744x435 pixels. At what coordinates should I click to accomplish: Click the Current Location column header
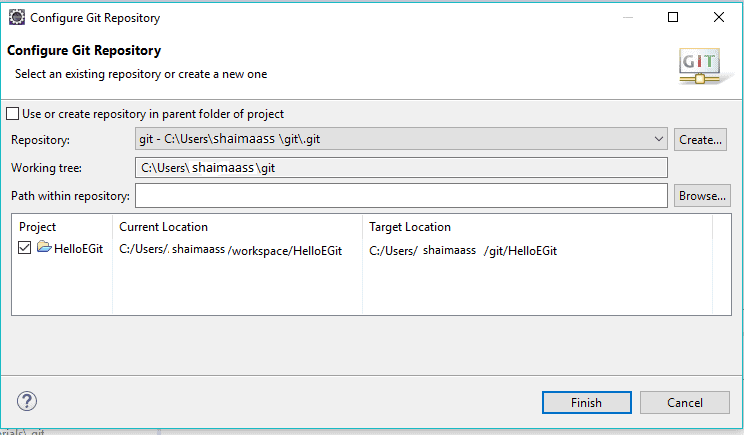pos(164,227)
